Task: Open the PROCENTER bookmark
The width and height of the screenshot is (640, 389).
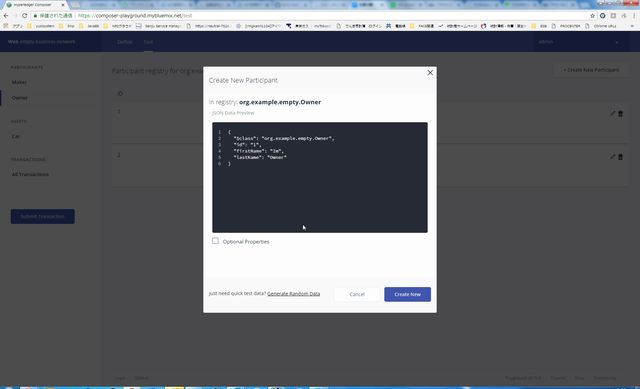Action: pyautogui.click(x=566, y=26)
